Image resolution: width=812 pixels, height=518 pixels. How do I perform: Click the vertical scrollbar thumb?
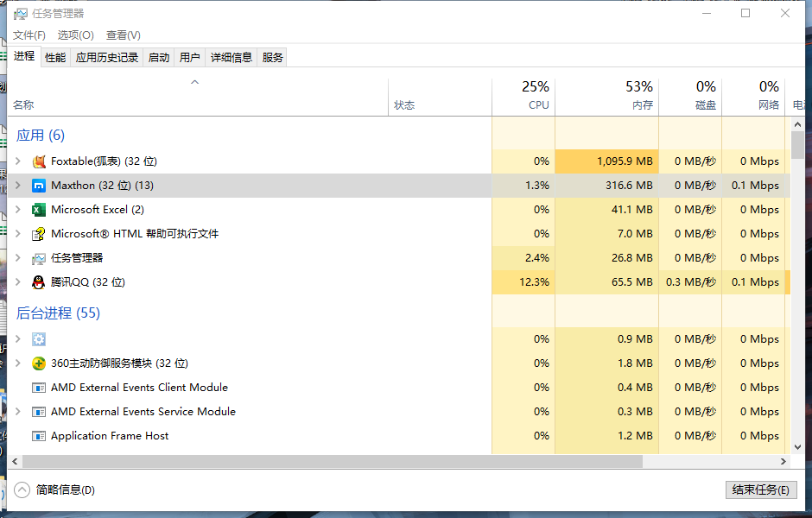797,145
